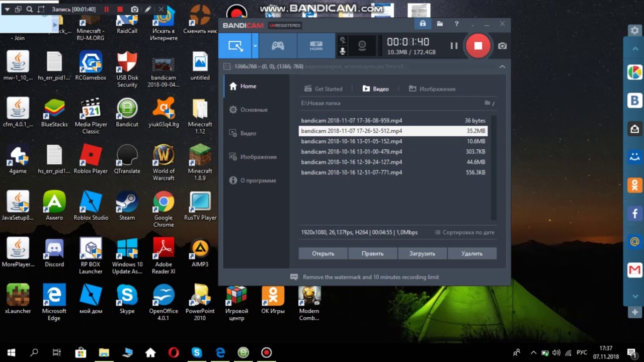
Task: Collapse the Bandicam recording area info bar
Action: (502, 66)
